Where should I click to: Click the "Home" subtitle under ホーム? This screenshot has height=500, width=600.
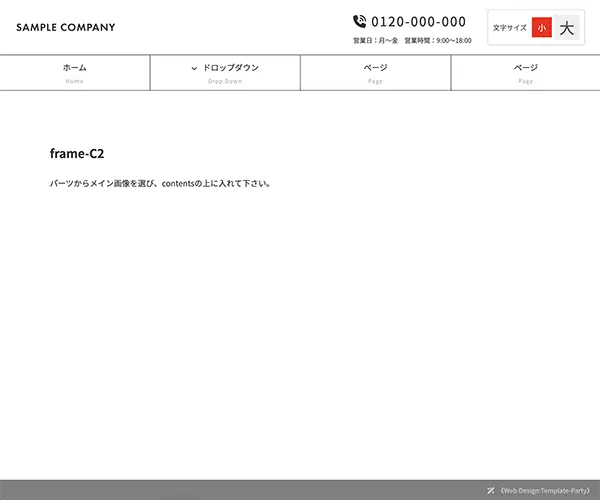coord(75,81)
